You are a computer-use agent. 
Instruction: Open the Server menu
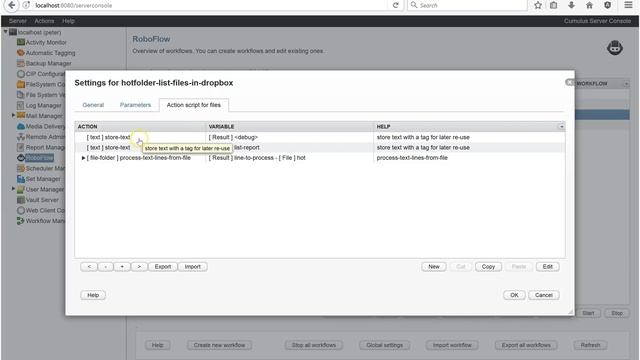(18, 21)
